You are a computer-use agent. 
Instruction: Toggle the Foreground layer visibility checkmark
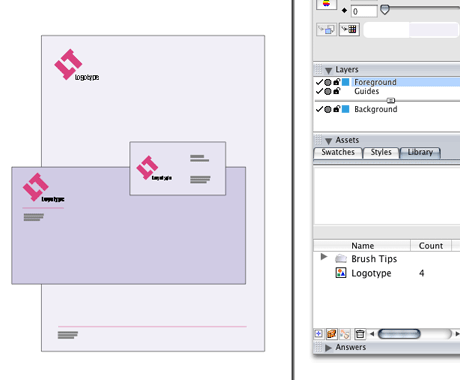click(x=319, y=82)
